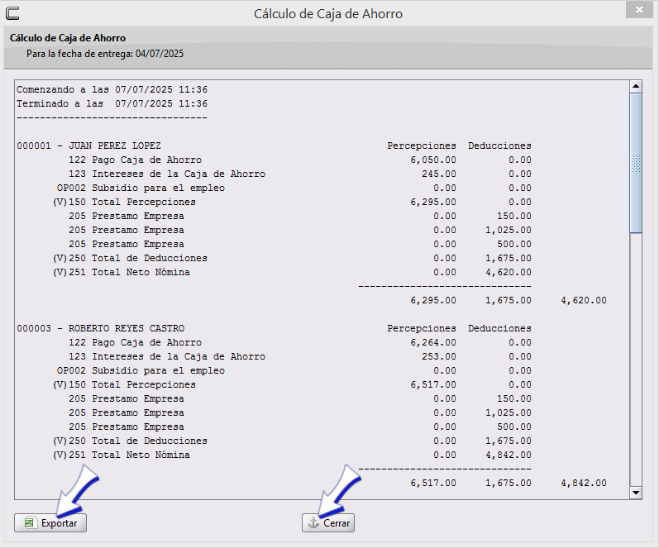Image resolution: width=659 pixels, height=548 pixels.
Task: Click 'OP002 Subsidio para el empleo' under Juan Perez
Action: 141,188
